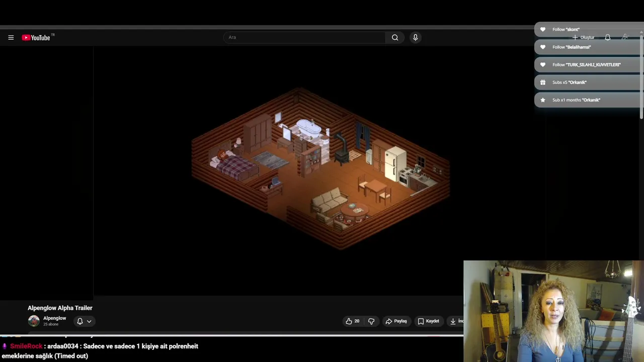Image resolution: width=644 pixels, height=362 pixels.
Task: Select the Alpenglow Alpha Trailer title text
Action: 60,308
